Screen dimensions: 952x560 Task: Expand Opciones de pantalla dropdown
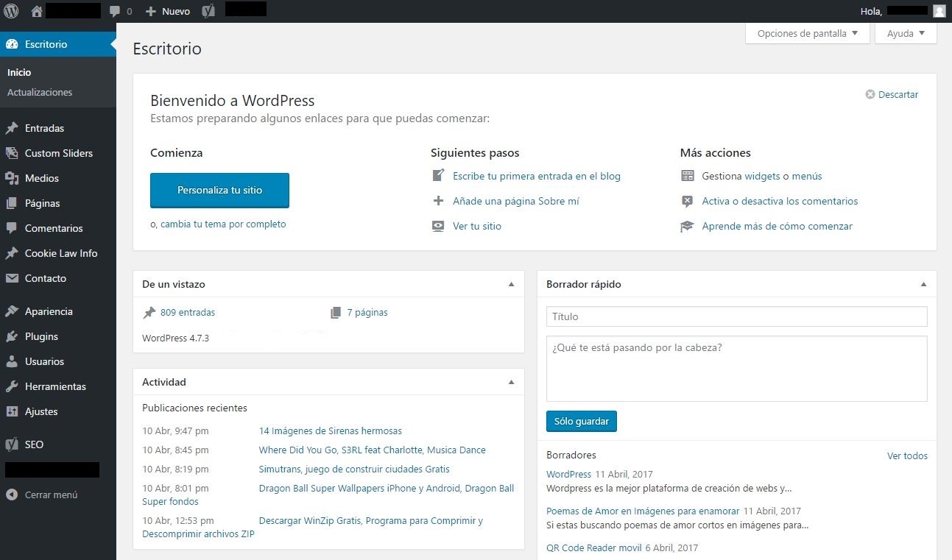[x=808, y=33]
